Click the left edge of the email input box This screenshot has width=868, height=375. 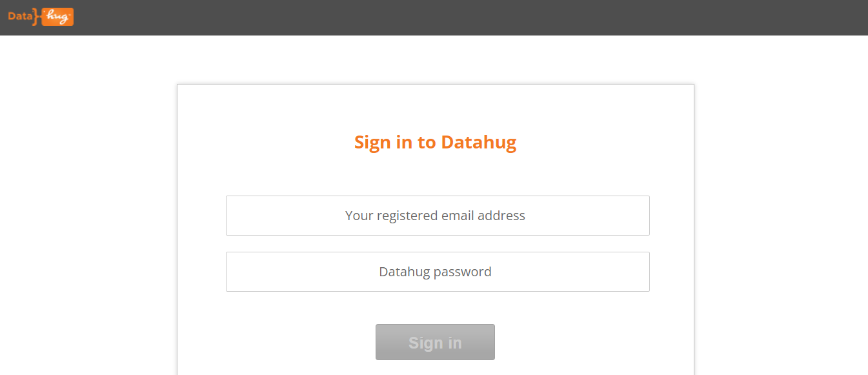(x=228, y=216)
